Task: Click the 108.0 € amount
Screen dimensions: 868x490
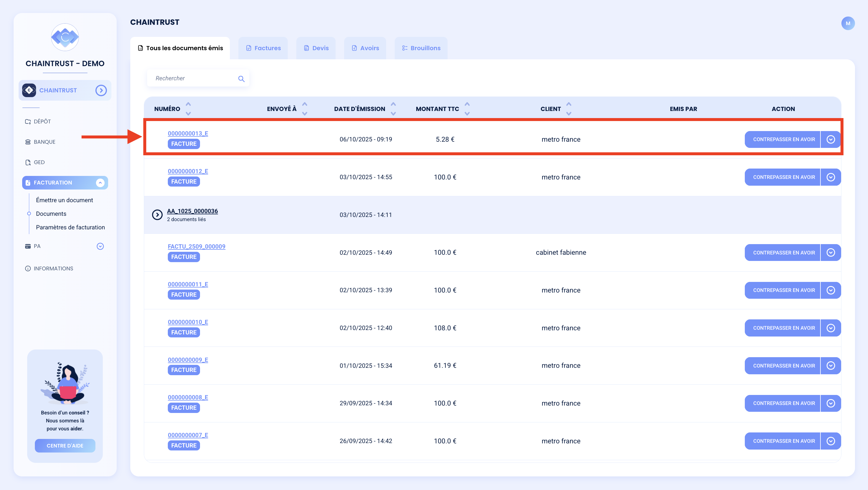Action: [445, 328]
